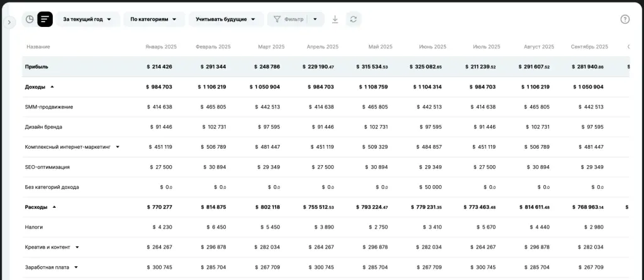Expand the Креатив и контент row
Image resolution: width=644 pixels, height=280 pixels.
pyautogui.click(x=77, y=247)
